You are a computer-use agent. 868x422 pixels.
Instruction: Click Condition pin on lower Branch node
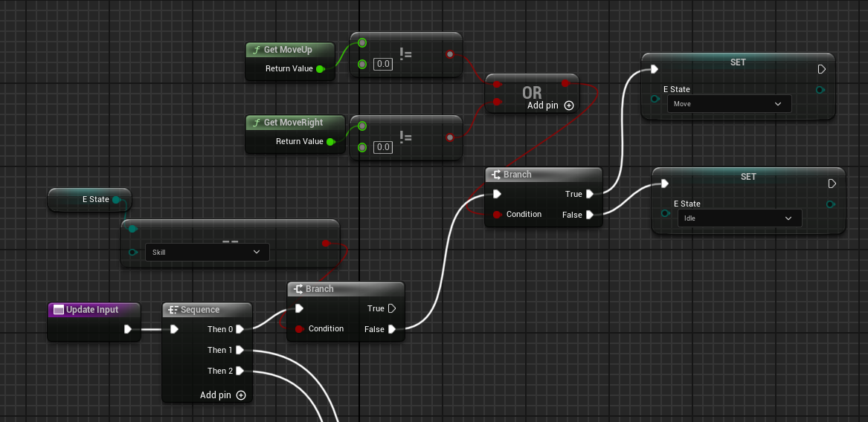coord(299,329)
